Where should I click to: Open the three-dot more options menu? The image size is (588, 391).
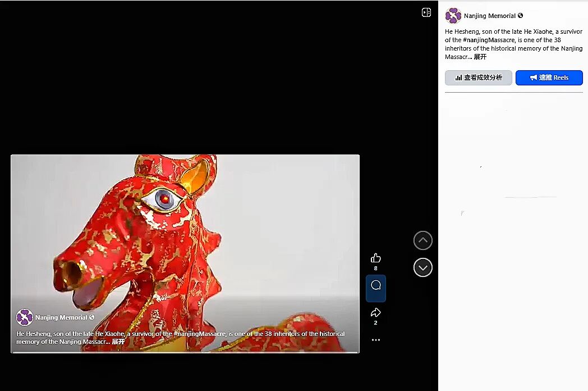pos(376,340)
